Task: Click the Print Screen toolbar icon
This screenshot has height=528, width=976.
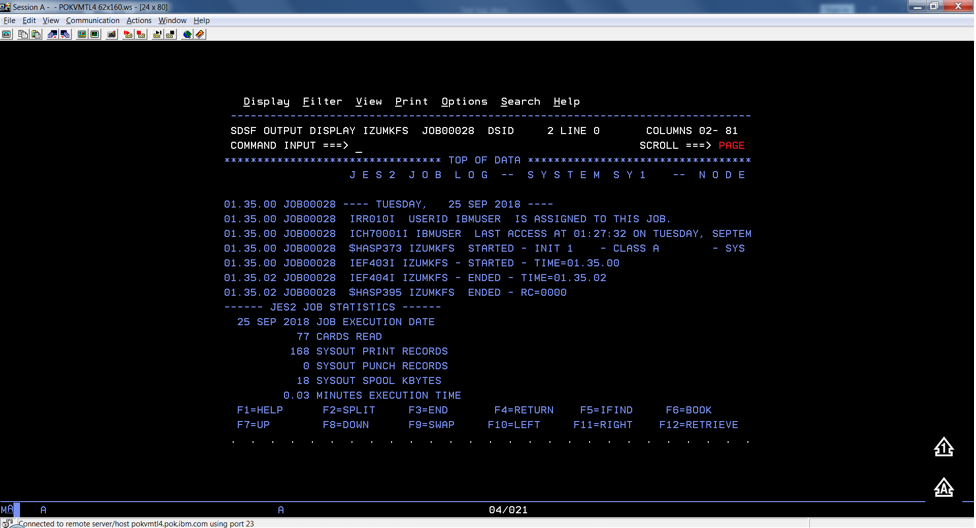Action: tap(7, 34)
